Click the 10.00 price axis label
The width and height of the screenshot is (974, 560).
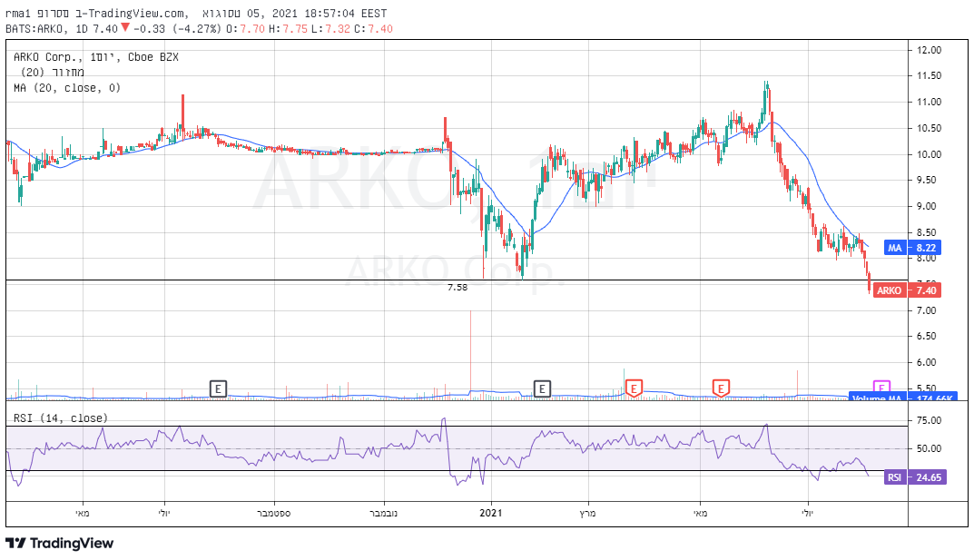930,154
